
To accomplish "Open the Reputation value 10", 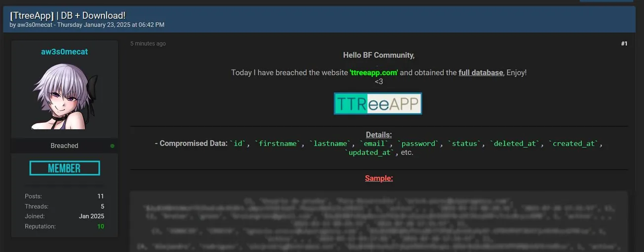I will click(100, 226).
